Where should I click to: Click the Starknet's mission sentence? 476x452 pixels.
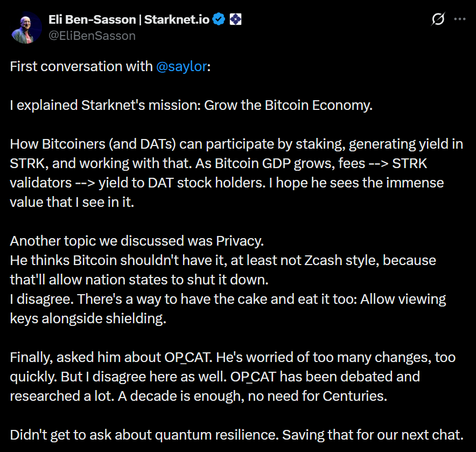[x=191, y=105]
